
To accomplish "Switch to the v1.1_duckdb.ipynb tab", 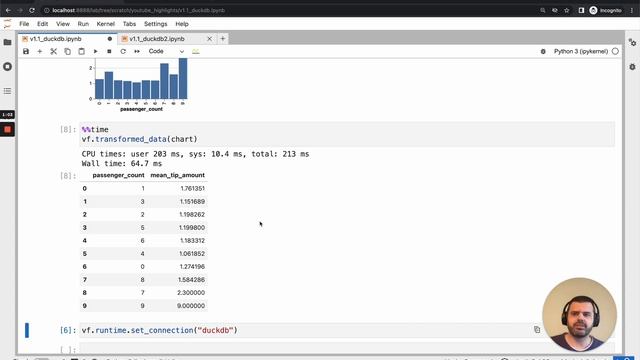I will 67,39.
